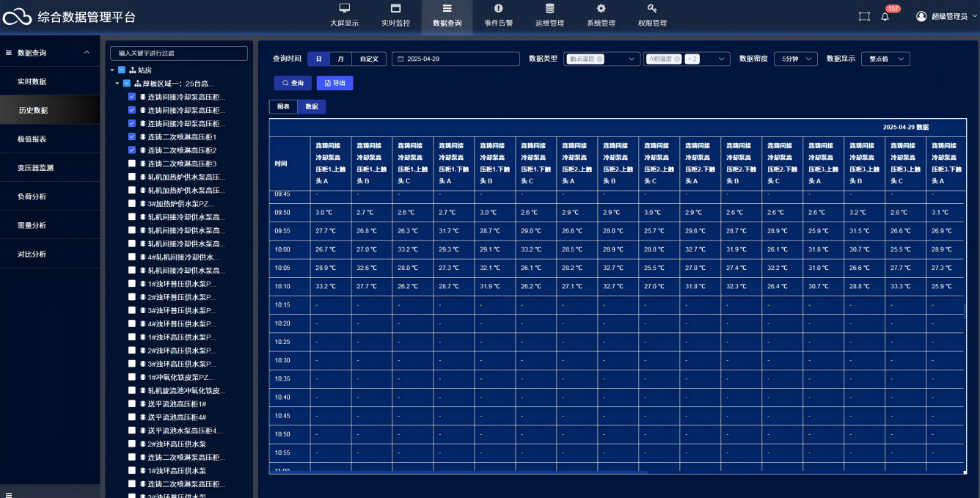Image resolution: width=980 pixels, height=498 pixels.
Task: Click the calendar icon in the date field
Action: [x=401, y=59]
